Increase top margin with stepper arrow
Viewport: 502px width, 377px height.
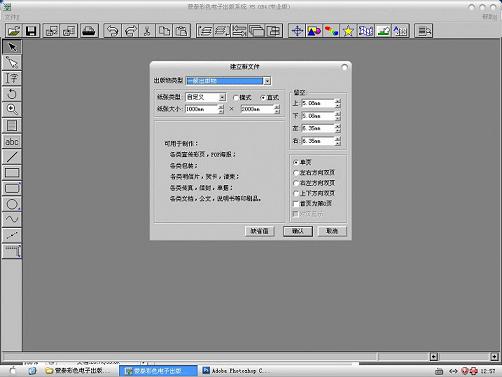pyautogui.click(x=338, y=101)
